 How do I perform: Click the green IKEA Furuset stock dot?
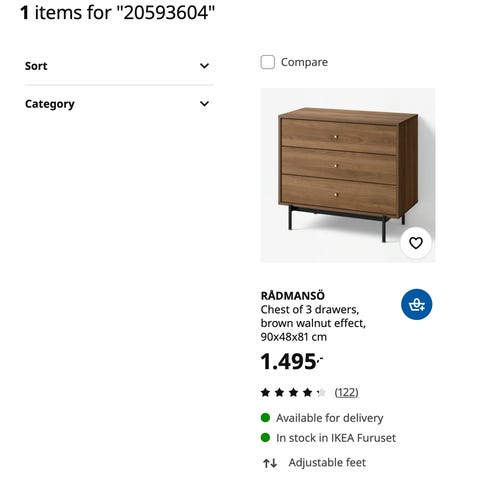click(x=265, y=437)
